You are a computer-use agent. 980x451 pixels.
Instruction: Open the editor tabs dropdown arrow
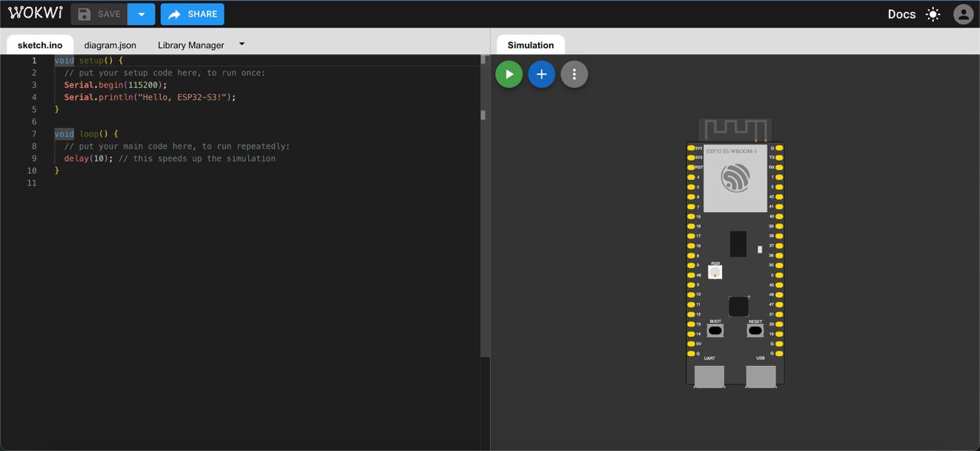point(242,44)
